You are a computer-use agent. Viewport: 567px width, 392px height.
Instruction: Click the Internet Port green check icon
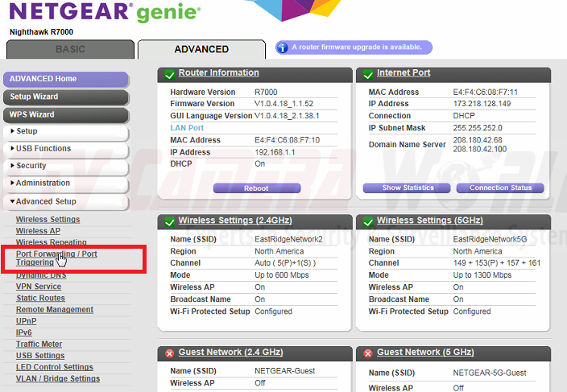(x=368, y=75)
